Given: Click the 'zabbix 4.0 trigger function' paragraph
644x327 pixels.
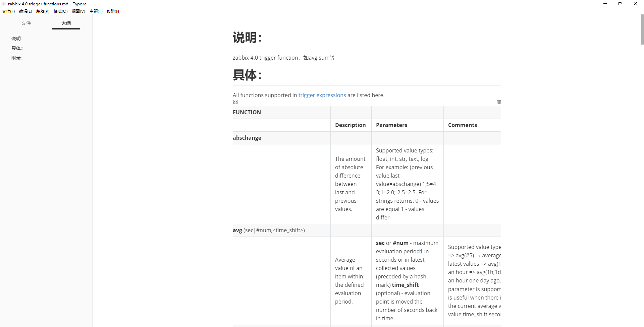Looking at the screenshot, I should [x=284, y=58].
